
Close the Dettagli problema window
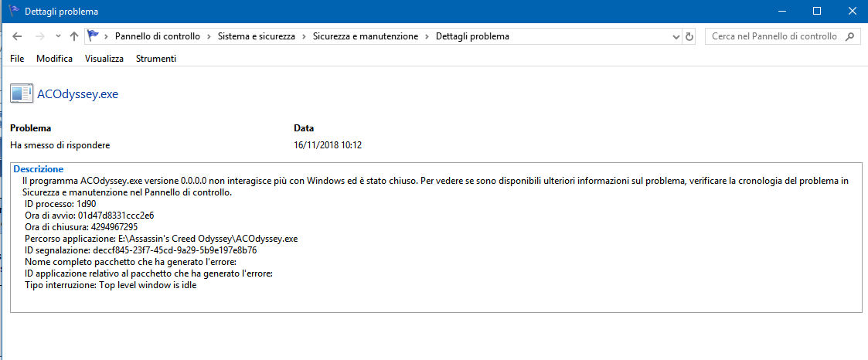tap(852, 11)
